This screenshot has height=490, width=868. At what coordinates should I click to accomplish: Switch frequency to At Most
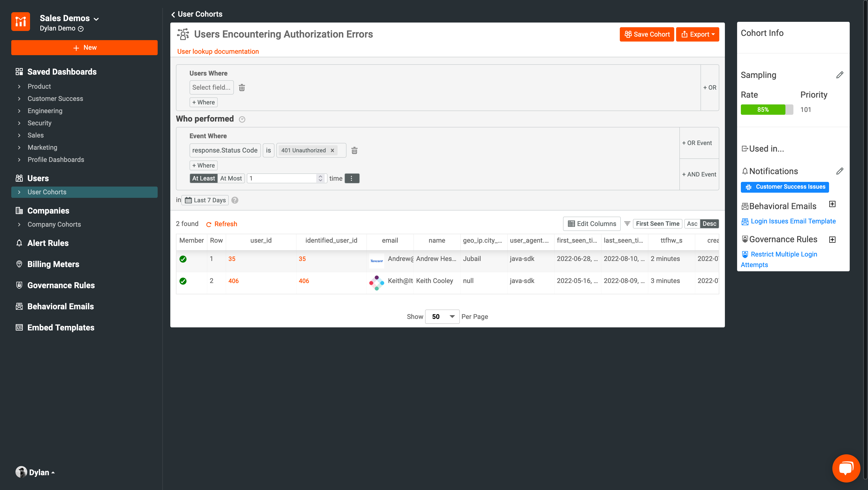[231, 179]
